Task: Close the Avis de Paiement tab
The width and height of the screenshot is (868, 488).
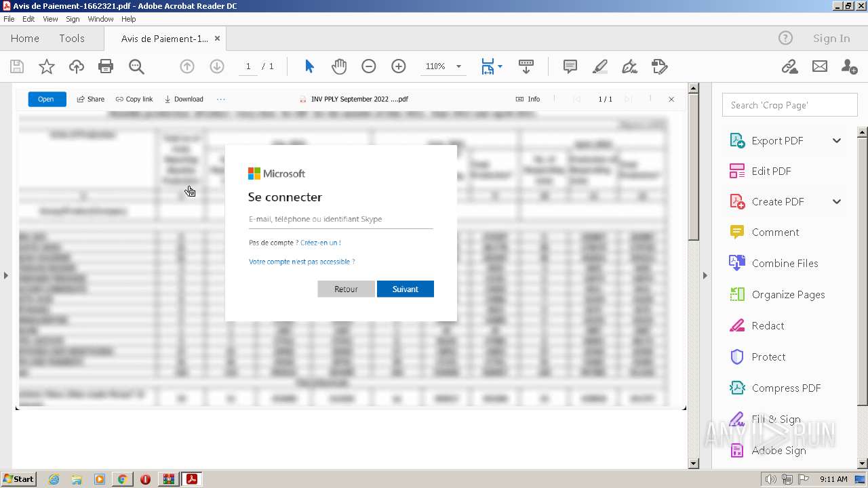Action: coord(217,39)
